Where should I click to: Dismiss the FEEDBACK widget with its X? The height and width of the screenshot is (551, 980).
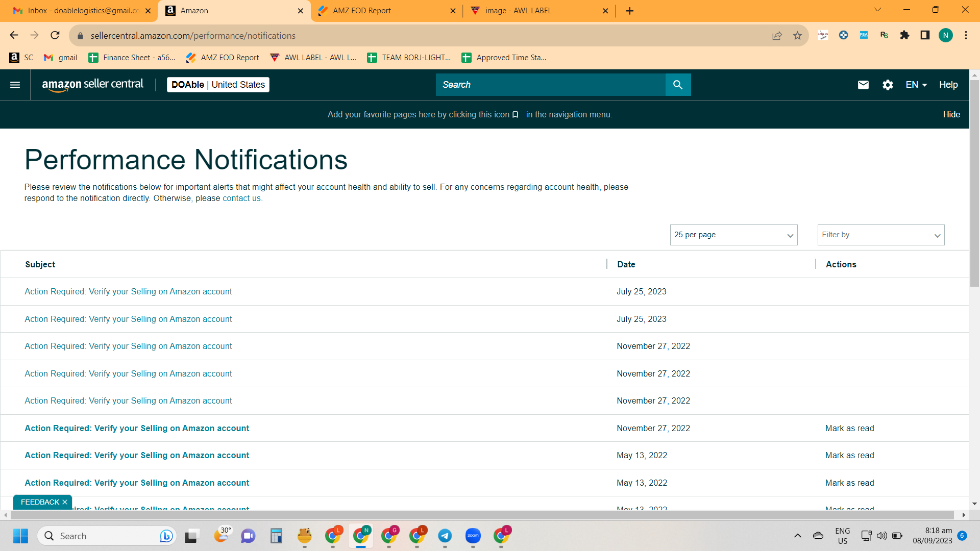(65, 502)
